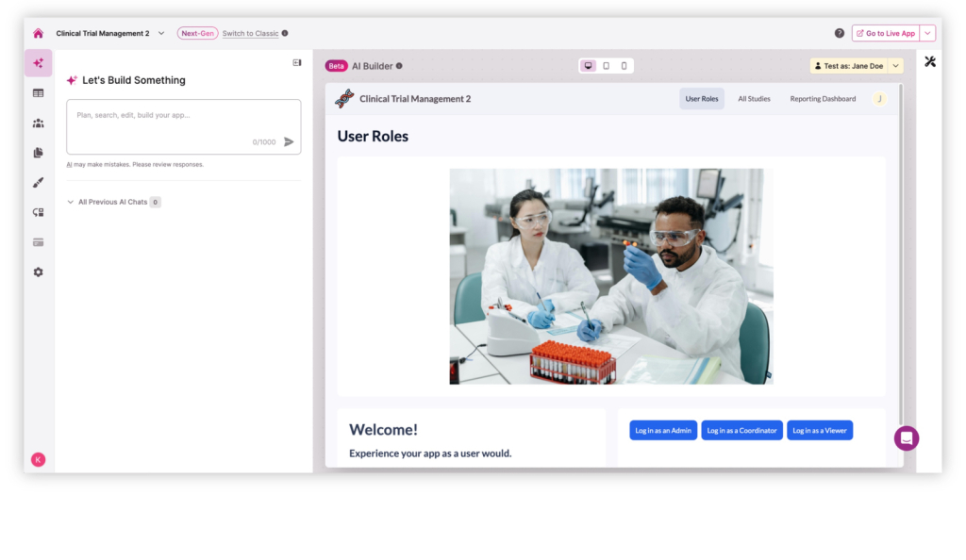Open the automations flow icon in sidebar
This screenshot has width=966, height=560.
point(38,212)
